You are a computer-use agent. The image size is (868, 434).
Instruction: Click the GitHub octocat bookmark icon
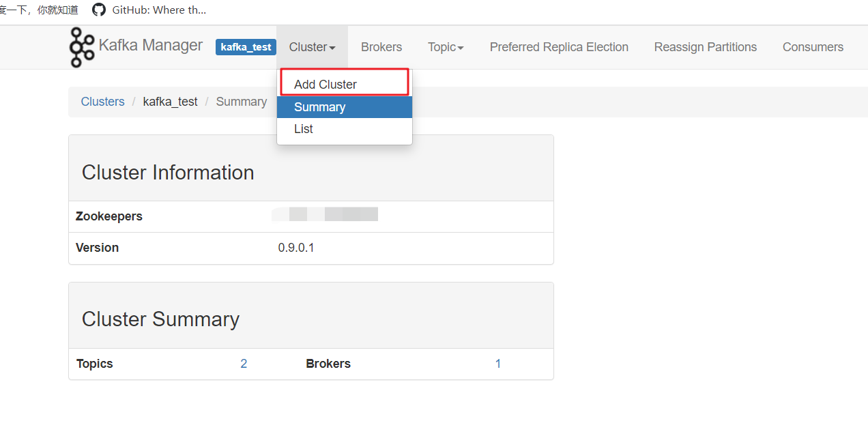[x=99, y=10]
